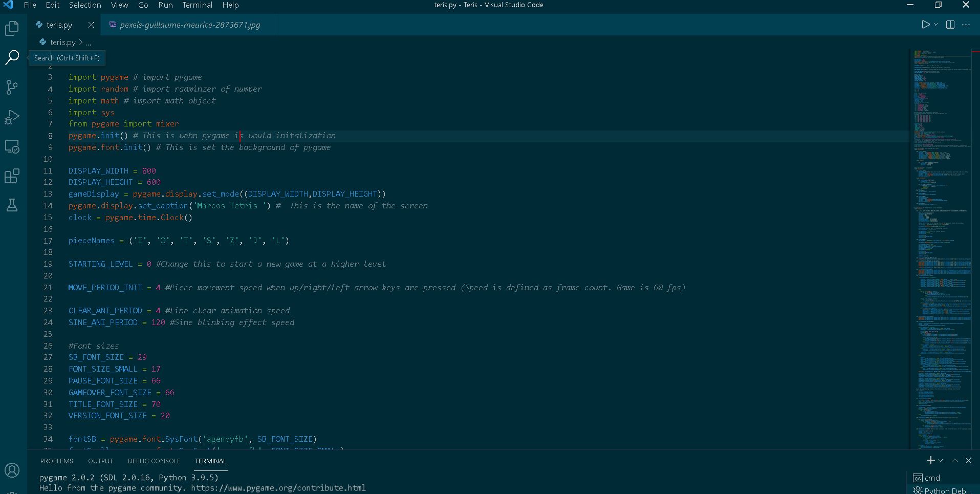Viewport: 980px width, 494px height.
Task: Open the Selection menu
Action: (x=85, y=5)
